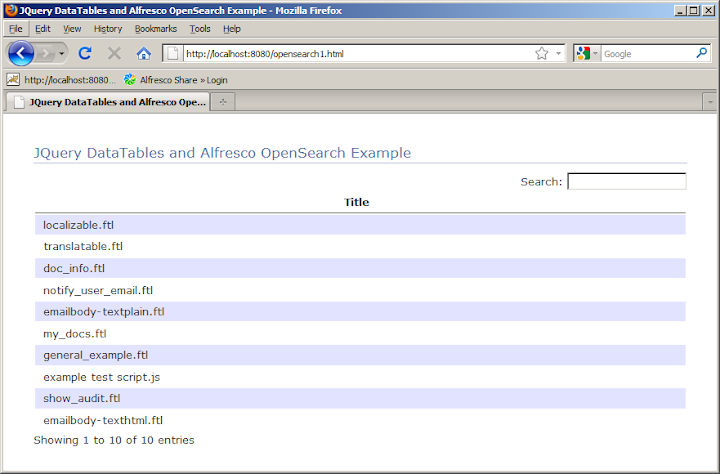Open the File menu
The height and width of the screenshot is (474, 720).
[16, 29]
